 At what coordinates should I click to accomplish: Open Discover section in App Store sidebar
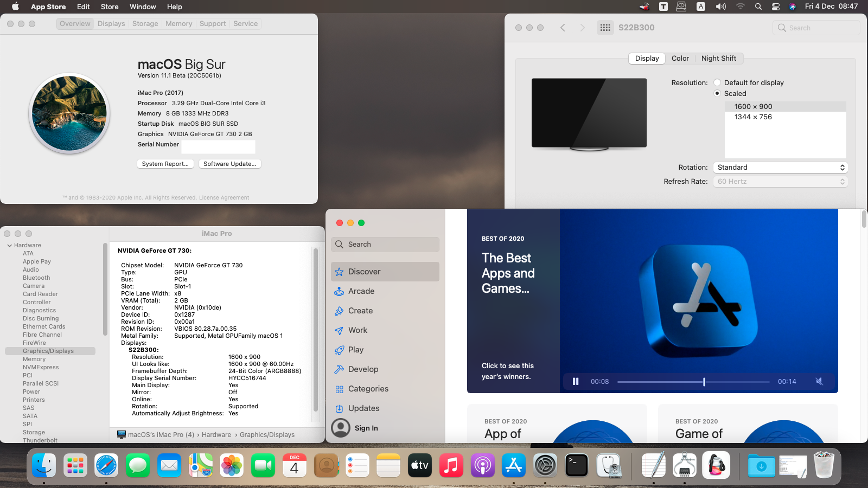[385, 272]
